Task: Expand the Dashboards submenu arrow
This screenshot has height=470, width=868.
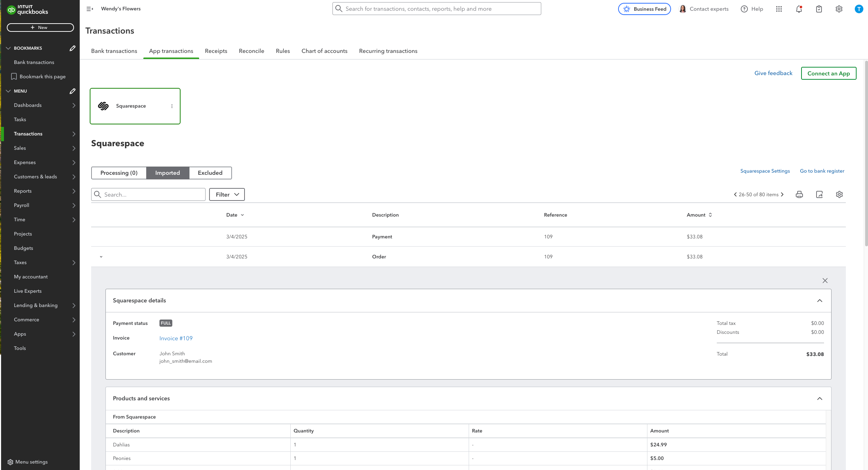Action: 74,105
